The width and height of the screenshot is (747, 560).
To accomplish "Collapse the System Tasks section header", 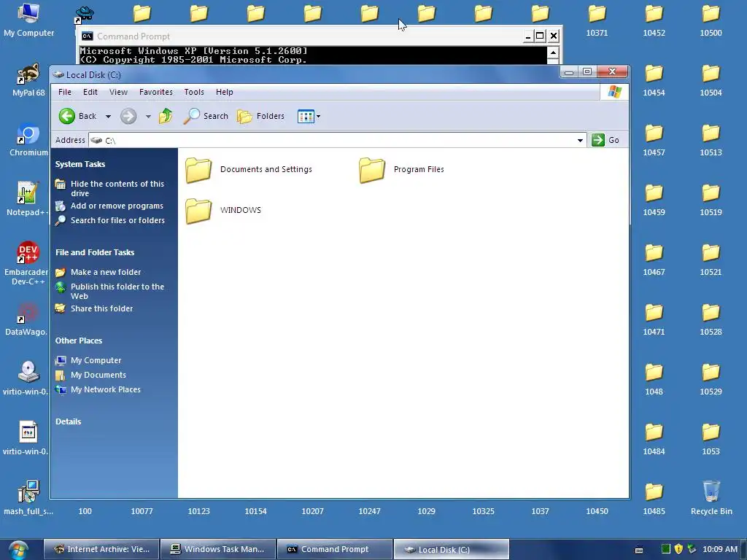I will pyautogui.click(x=80, y=164).
